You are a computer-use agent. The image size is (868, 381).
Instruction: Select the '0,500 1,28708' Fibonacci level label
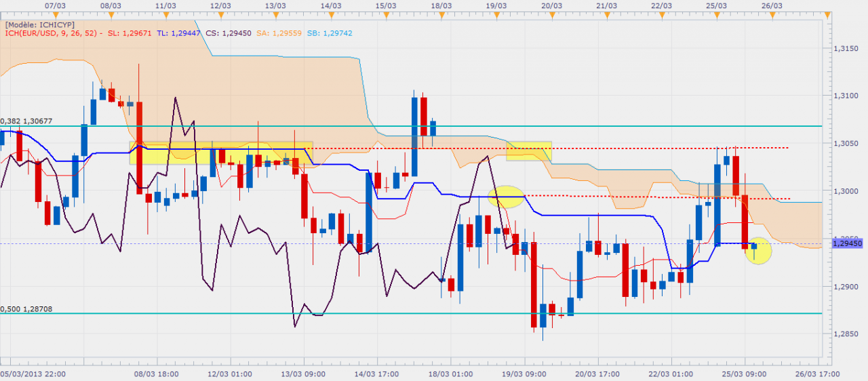click(26, 308)
